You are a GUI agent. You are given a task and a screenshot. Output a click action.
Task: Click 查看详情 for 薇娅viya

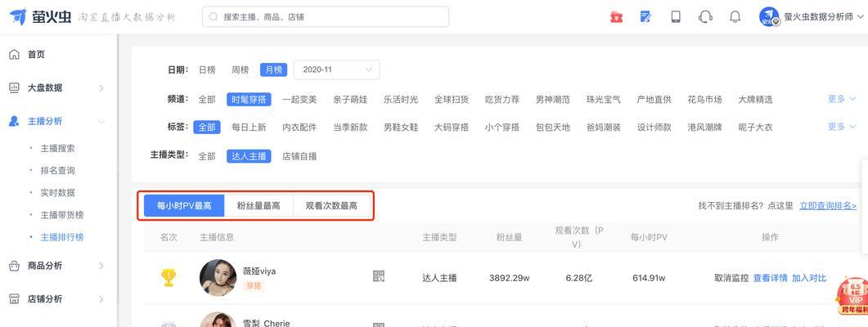(770, 278)
